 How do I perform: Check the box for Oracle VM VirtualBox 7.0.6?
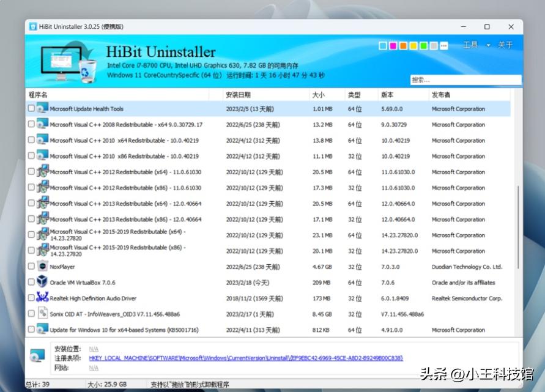[x=30, y=283]
